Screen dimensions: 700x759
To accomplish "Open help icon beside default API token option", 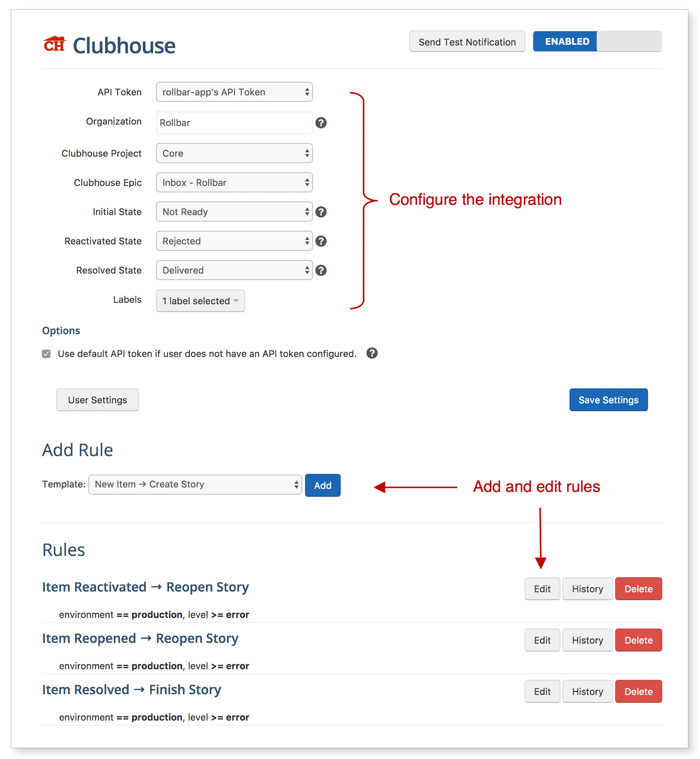I will tap(372, 353).
